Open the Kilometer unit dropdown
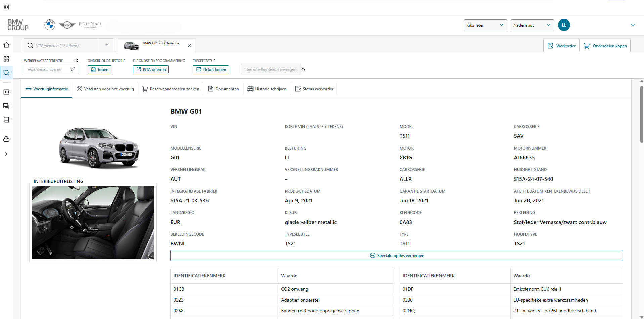644x319 pixels. [x=485, y=25]
